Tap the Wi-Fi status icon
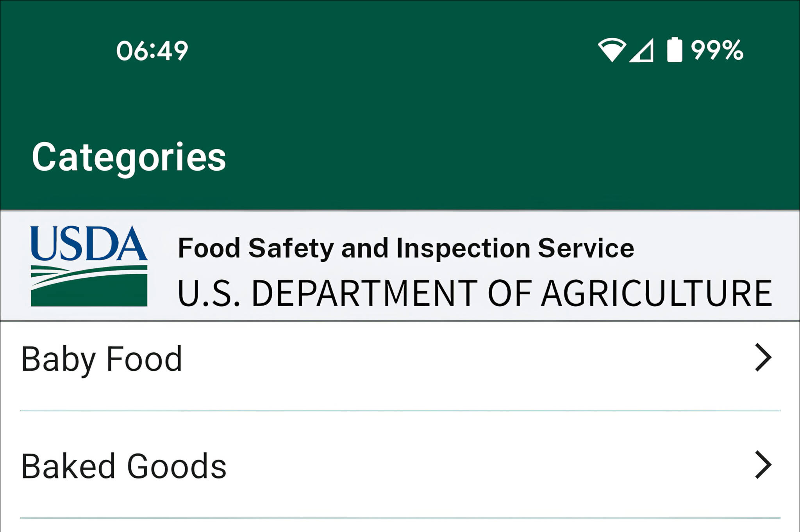The width and height of the screenshot is (800, 532). pyautogui.click(x=611, y=50)
